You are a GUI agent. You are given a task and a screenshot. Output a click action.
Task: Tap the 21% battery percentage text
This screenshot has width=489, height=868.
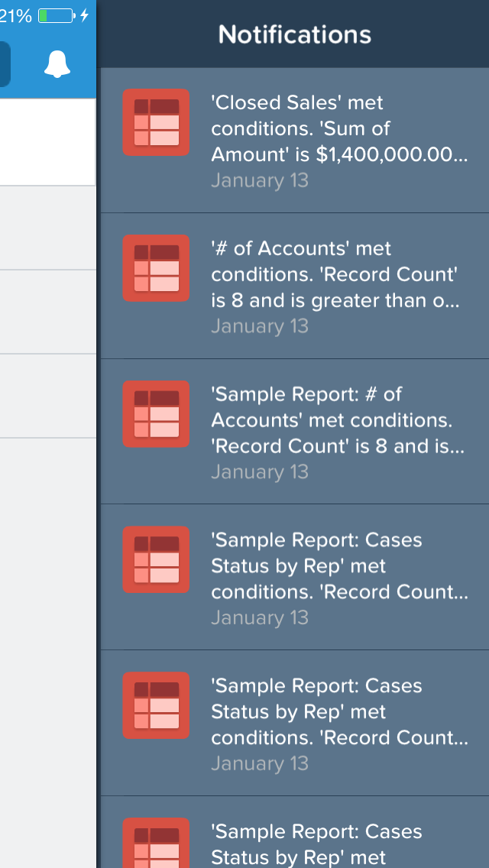coord(15,15)
